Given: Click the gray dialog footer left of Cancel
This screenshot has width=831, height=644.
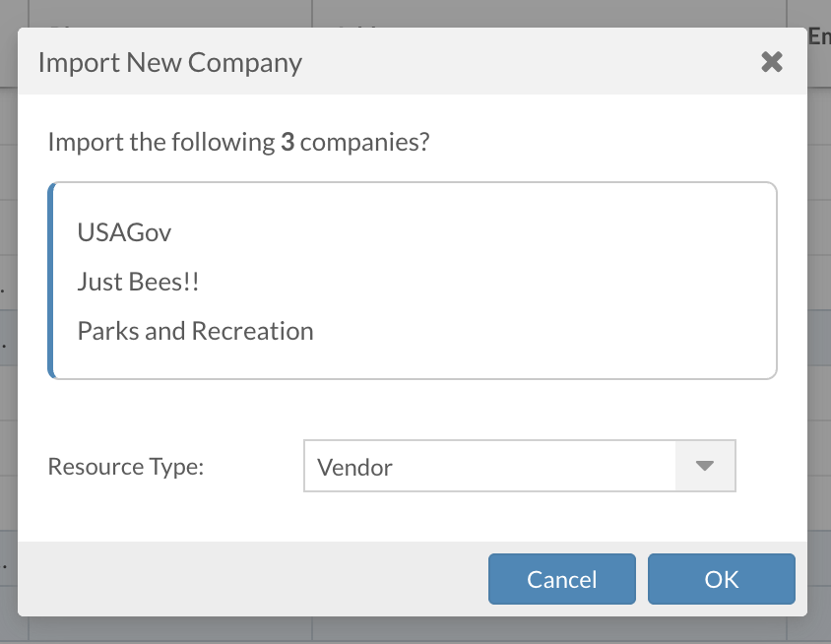Looking at the screenshot, I should click(246, 579).
